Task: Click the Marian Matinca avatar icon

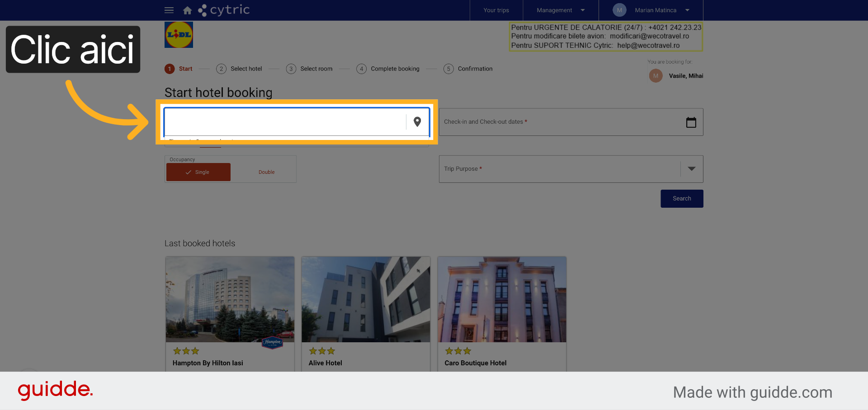Action: tap(619, 10)
